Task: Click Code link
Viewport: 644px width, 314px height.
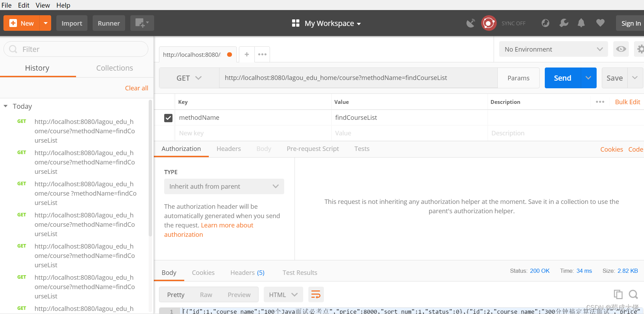Action: pos(636,149)
